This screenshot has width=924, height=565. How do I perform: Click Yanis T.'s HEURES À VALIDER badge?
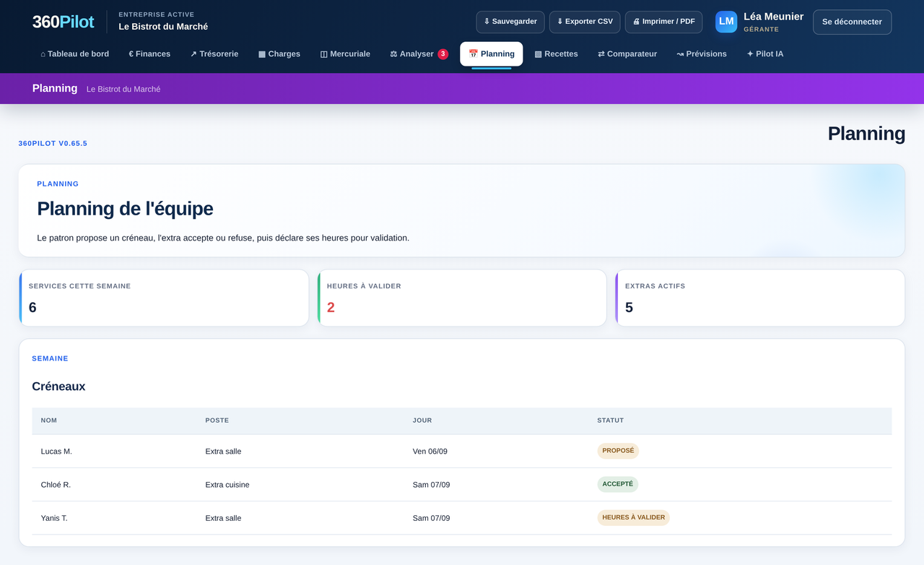[x=634, y=517]
